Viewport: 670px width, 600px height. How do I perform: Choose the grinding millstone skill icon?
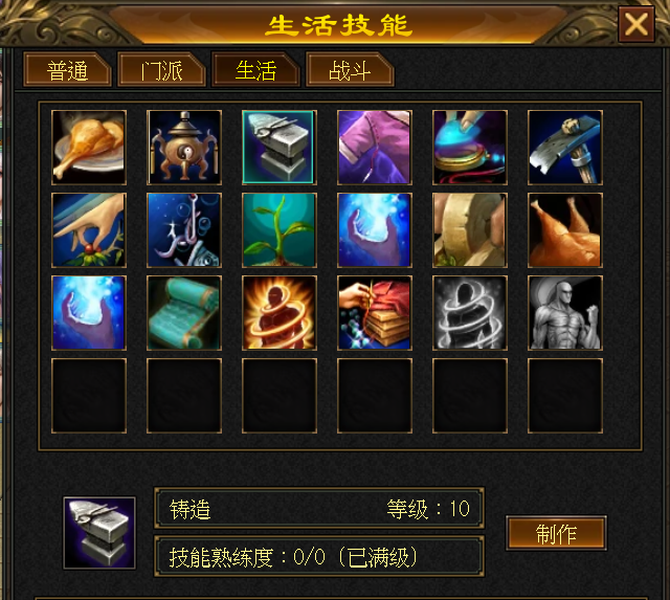pos(470,230)
